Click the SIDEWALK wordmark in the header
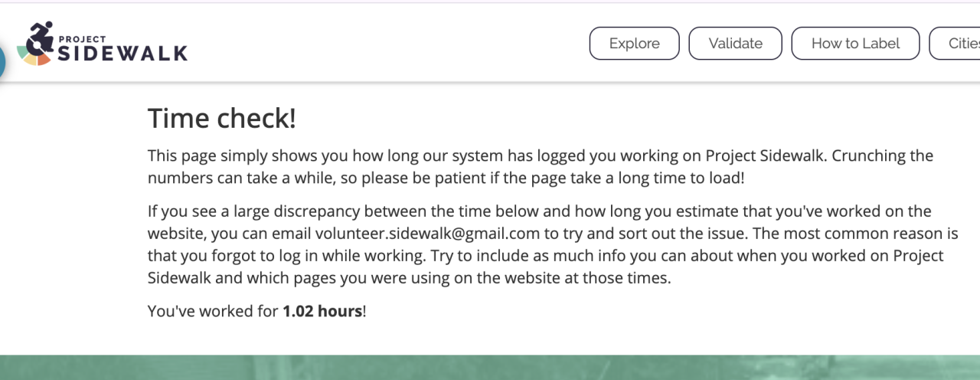 pyautogui.click(x=122, y=53)
